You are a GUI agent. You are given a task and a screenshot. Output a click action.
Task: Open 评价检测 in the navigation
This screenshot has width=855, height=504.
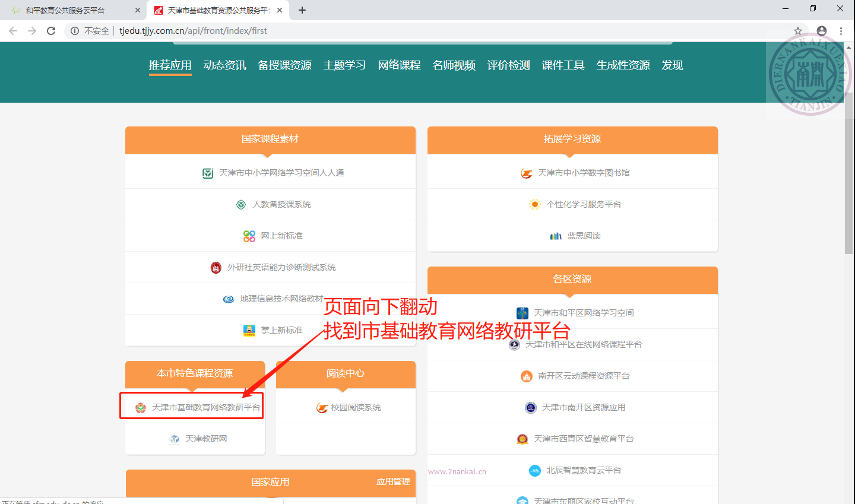(508, 65)
